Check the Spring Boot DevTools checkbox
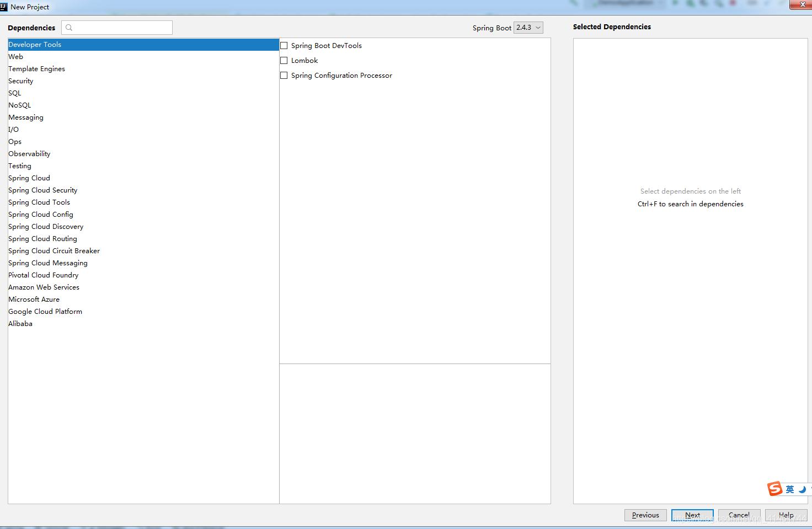Screen dimensions: 812x529 (284, 46)
